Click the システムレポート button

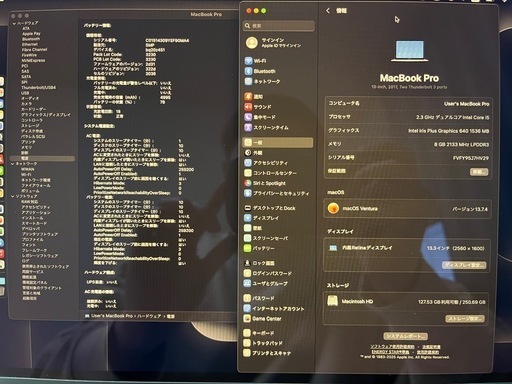(405, 336)
